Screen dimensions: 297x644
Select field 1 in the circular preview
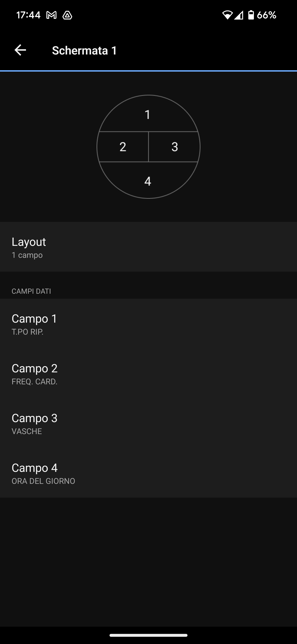(x=148, y=115)
